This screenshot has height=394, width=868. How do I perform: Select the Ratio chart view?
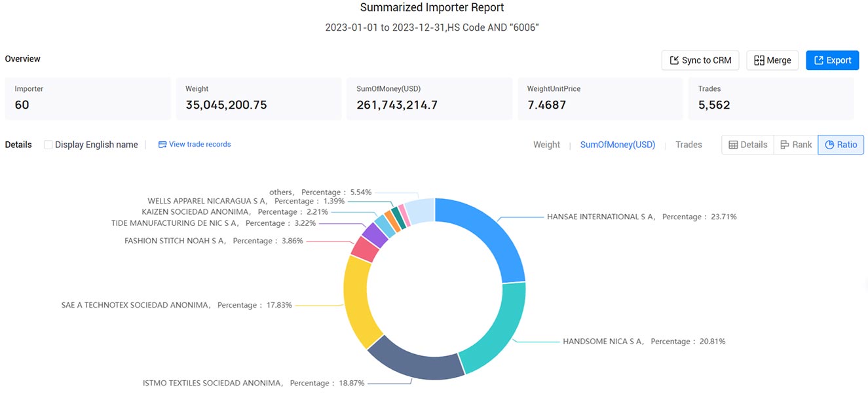pos(841,145)
